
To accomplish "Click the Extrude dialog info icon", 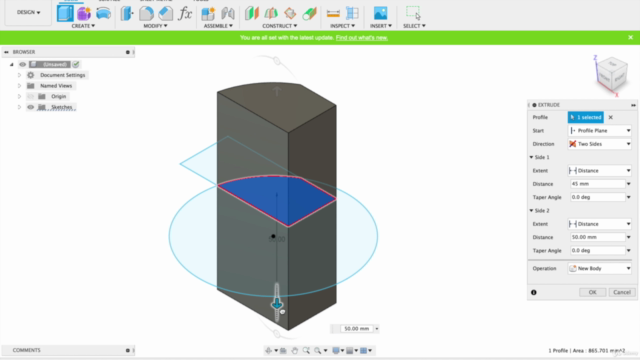I will pos(533,292).
